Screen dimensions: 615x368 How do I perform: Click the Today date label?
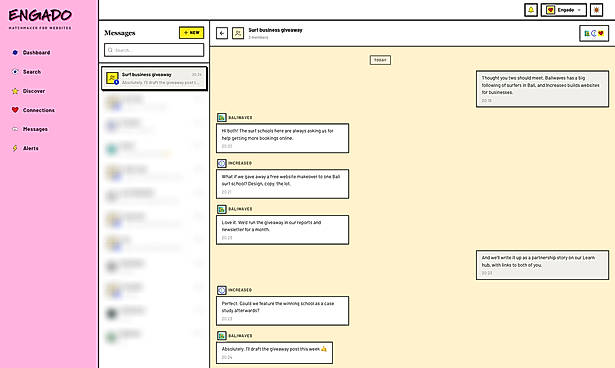(380, 60)
